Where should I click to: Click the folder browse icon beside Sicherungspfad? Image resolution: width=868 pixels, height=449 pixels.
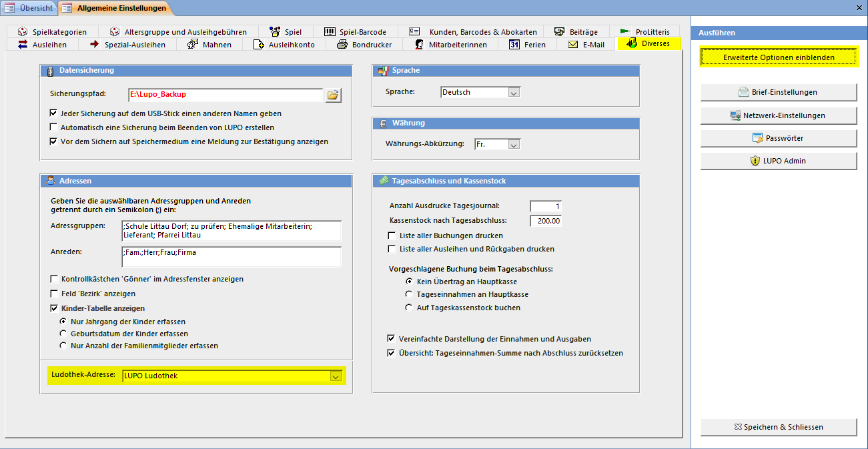[333, 95]
